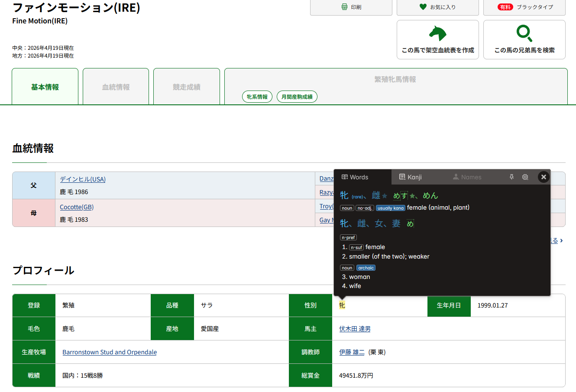Open trainer link 伊藤 雄二

[352, 352]
